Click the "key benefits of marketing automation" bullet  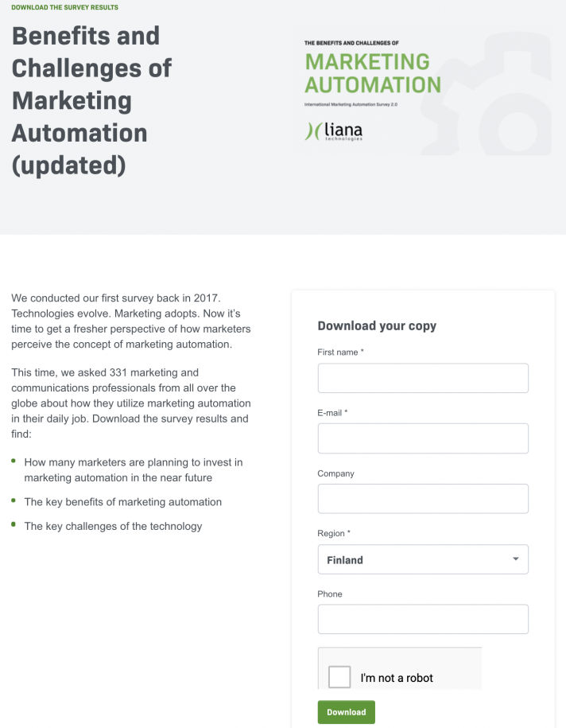123,502
